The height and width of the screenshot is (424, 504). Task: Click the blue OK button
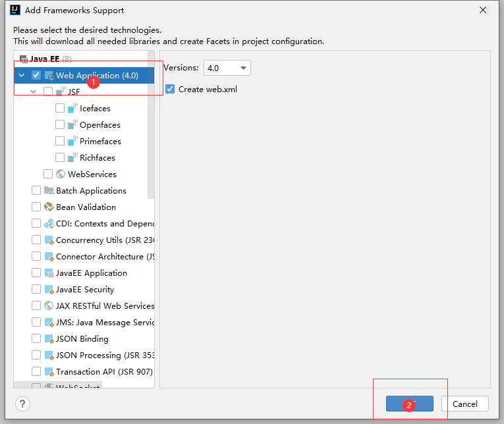tap(410, 404)
